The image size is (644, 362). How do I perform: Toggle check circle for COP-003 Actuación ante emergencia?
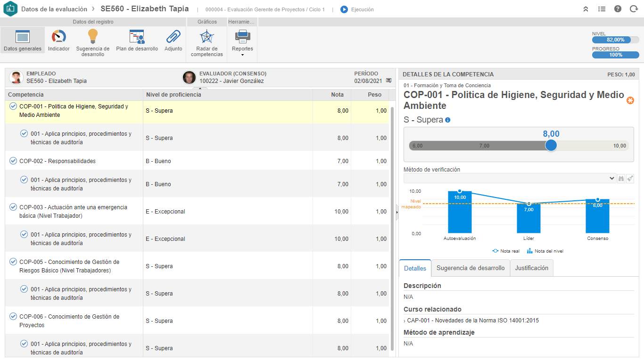[x=13, y=207]
